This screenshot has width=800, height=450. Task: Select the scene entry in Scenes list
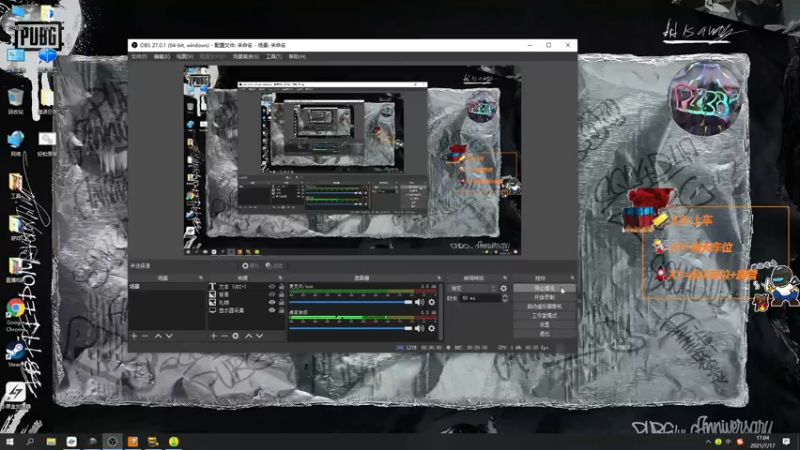[x=166, y=287]
